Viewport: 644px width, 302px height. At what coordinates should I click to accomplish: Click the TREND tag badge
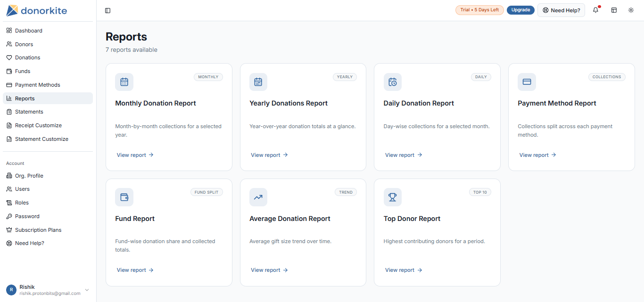346,192
